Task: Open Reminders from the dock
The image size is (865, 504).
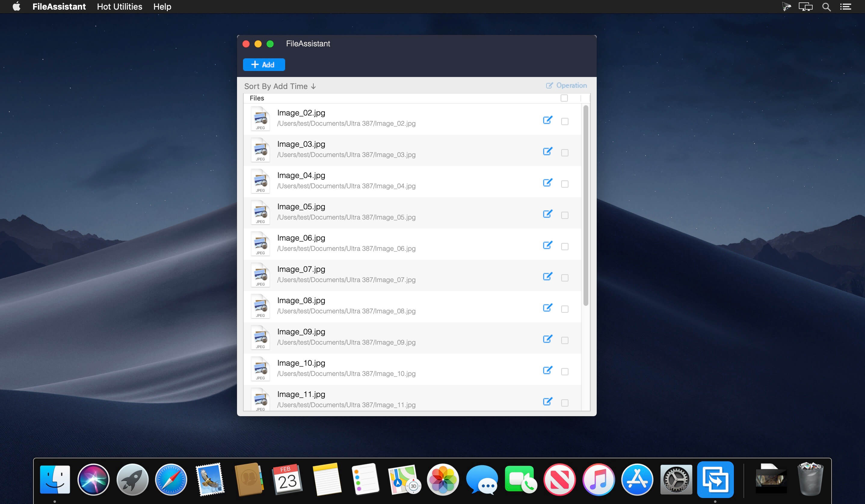Action: tap(365, 479)
